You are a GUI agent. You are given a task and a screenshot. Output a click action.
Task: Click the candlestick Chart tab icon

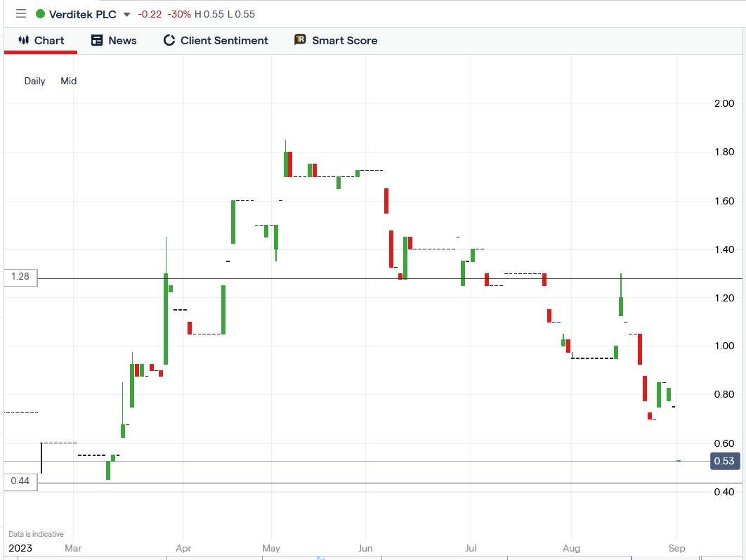pyautogui.click(x=23, y=41)
